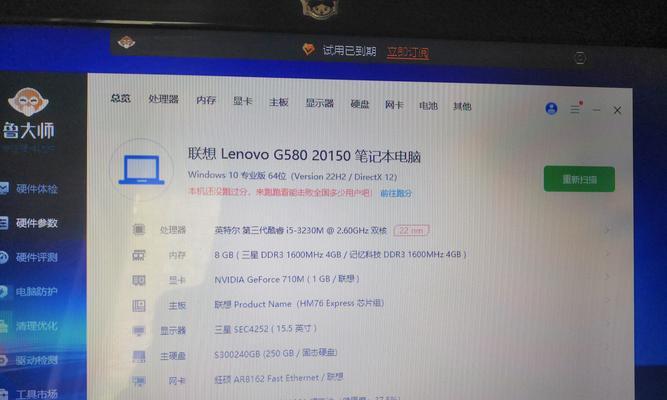
Task: Click the 三星 SEC4252 display text
Action: [265, 329]
